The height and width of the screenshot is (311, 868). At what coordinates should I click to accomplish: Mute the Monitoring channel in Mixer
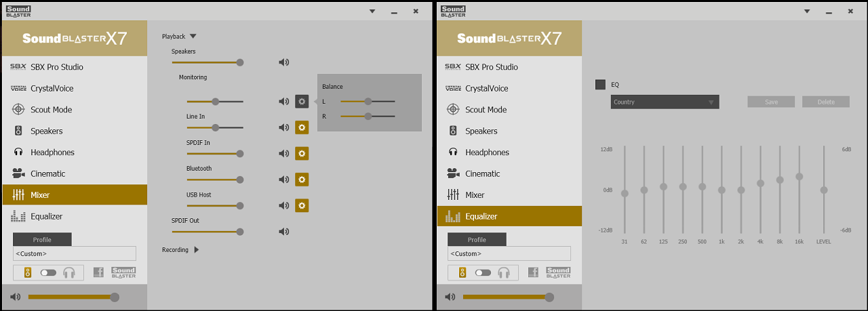click(283, 102)
